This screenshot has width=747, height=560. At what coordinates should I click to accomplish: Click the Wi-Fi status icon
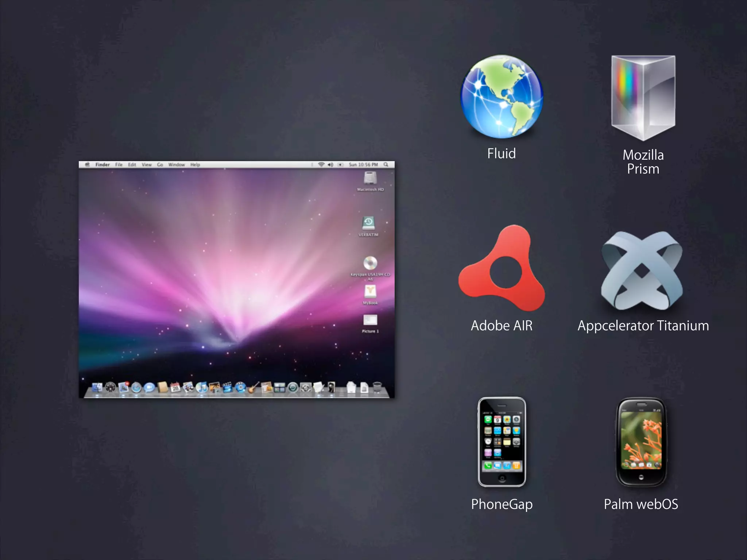pyautogui.click(x=321, y=165)
